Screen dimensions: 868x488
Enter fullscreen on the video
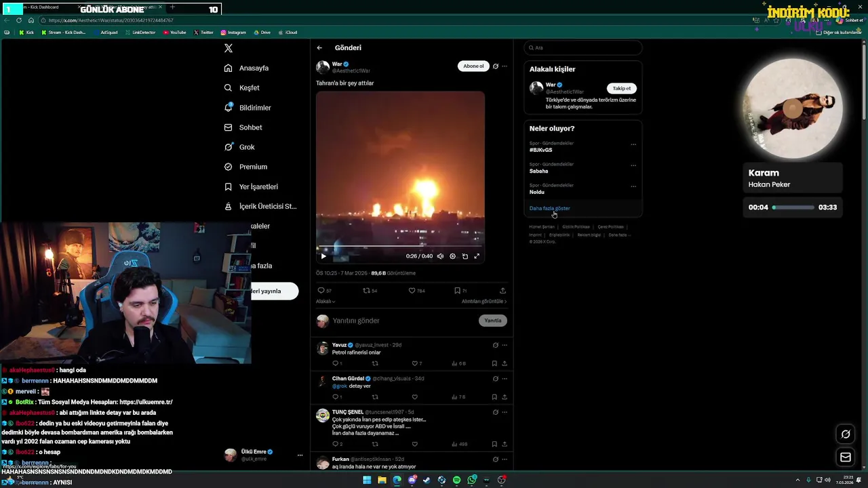point(477,256)
